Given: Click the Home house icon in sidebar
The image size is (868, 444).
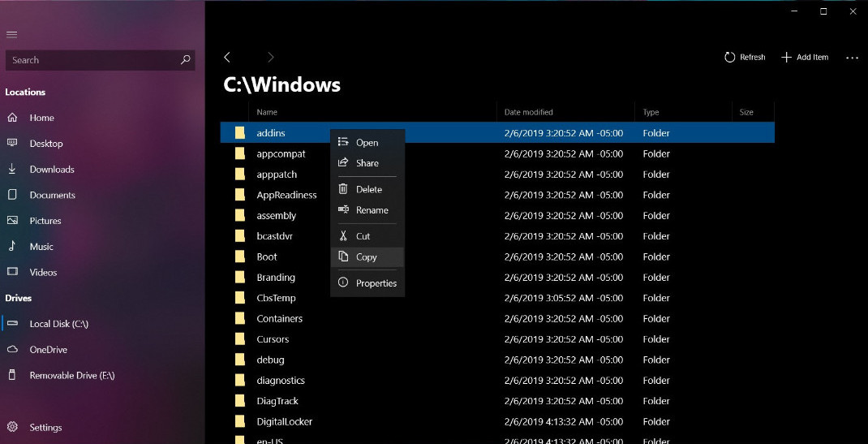Looking at the screenshot, I should (12, 118).
